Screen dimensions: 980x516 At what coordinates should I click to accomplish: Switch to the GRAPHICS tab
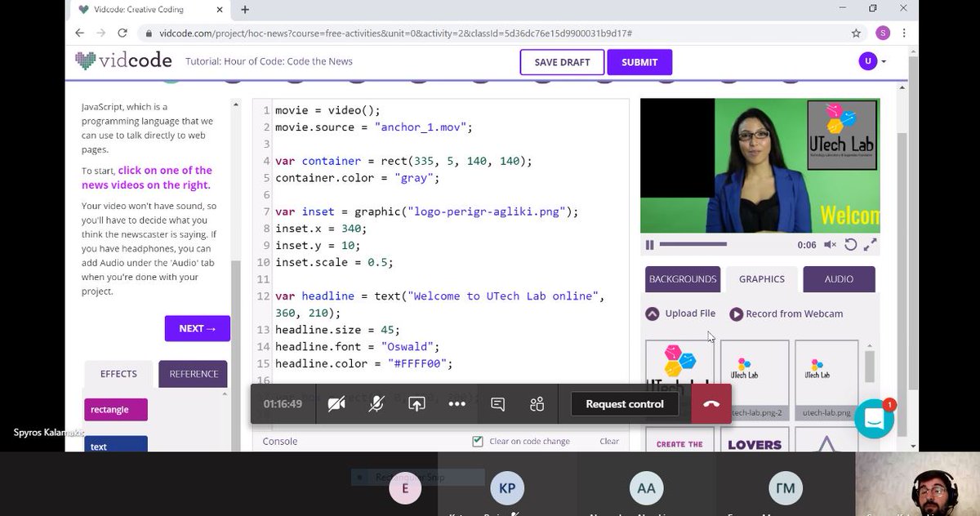coord(762,279)
